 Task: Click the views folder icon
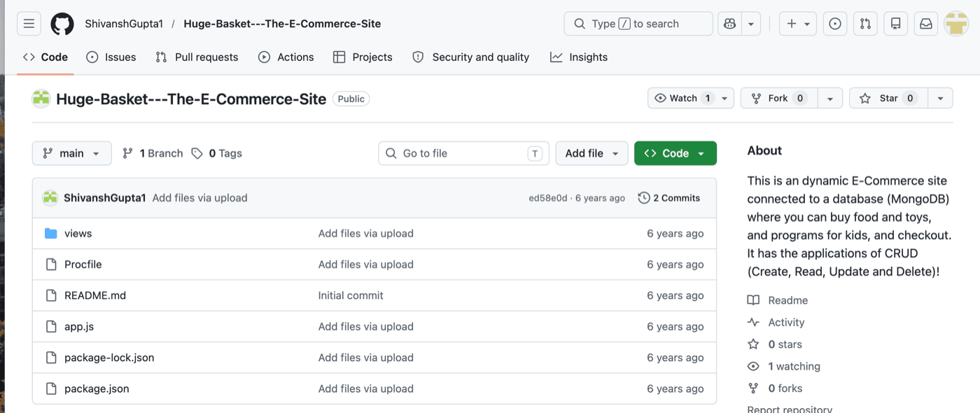point(50,234)
